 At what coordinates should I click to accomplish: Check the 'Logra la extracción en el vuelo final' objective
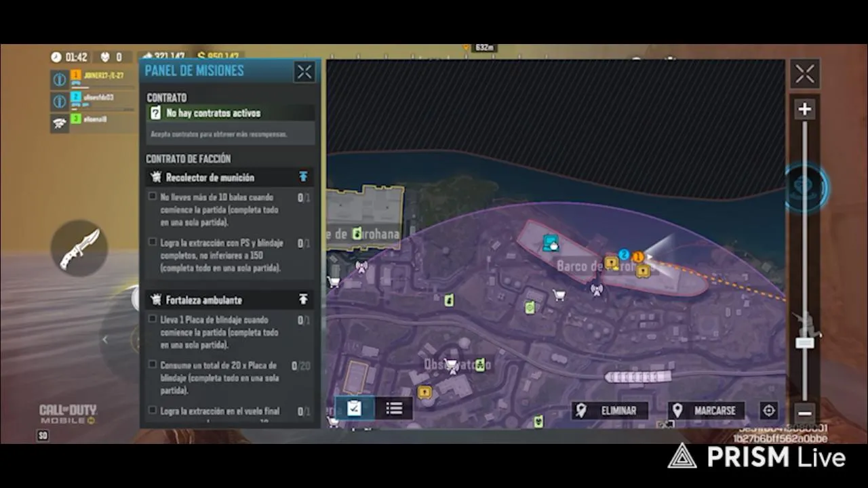pyautogui.click(x=153, y=410)
